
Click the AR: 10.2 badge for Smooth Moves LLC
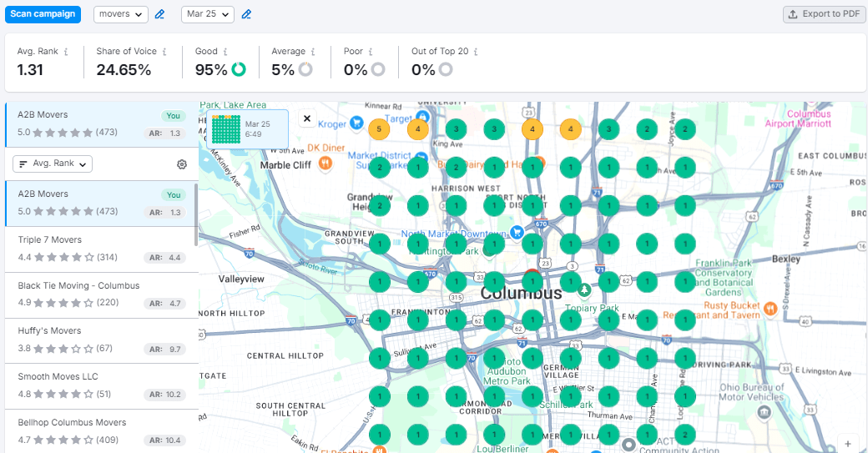(164, 395)
